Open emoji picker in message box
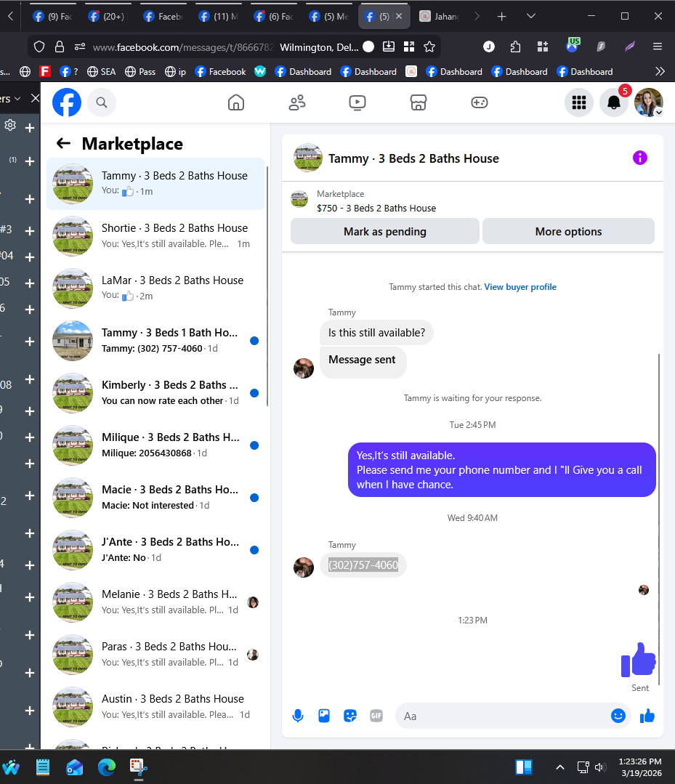Screen dimensions: 675x784 pyautogui.click(x=618, y=716)
